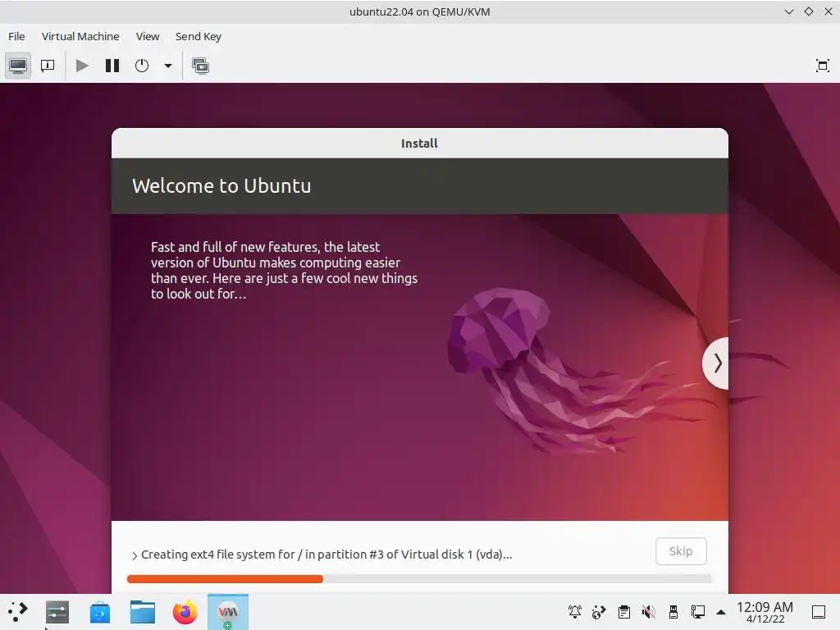This screenshot has width=840, height=630.
Task: Click the 'Welcome to Ubuntu' heading
Action: (221, 186)
